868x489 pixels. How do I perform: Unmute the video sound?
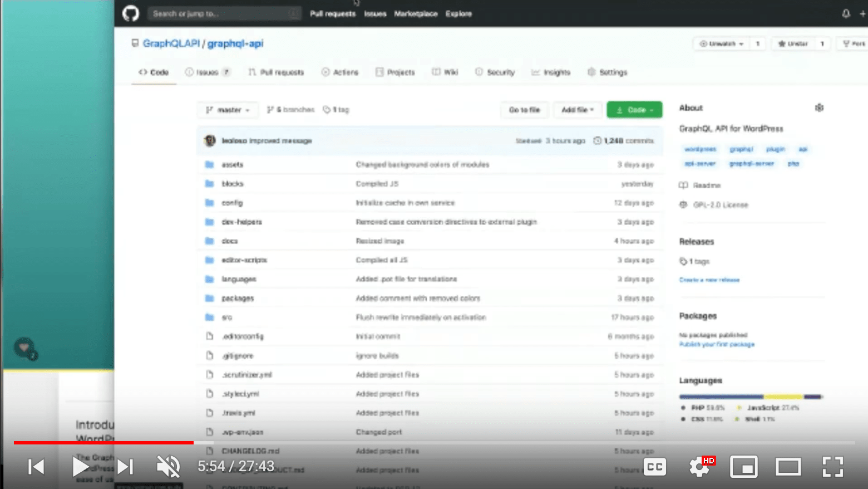pos(168,466)
